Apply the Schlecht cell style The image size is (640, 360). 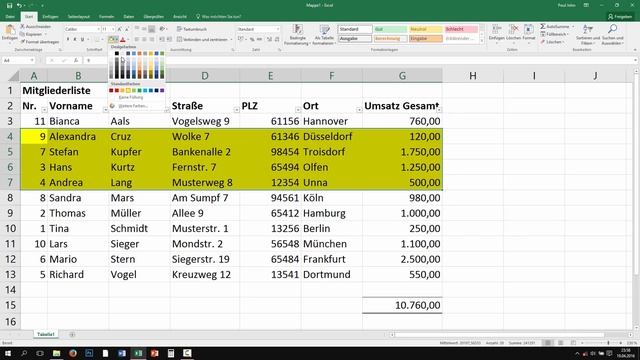(461, 29)
